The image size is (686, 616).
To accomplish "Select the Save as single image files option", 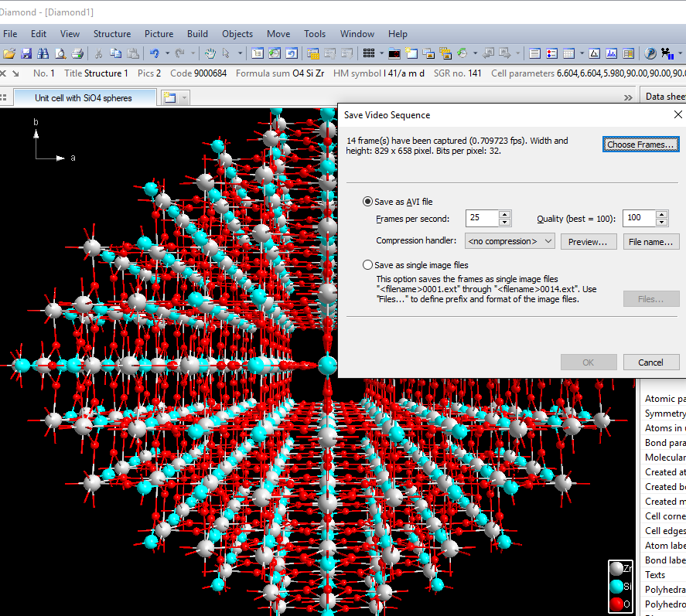I will [x=368, y=264].
